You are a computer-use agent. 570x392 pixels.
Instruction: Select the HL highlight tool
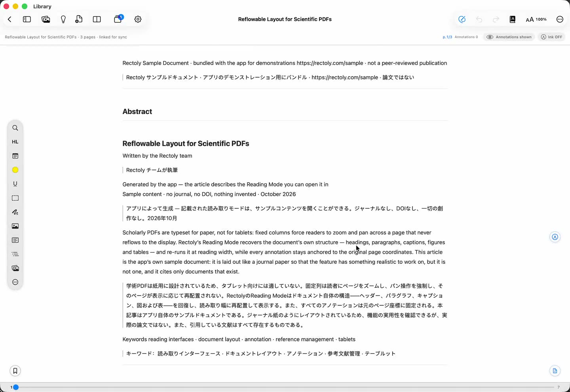[x=15, y=142]
